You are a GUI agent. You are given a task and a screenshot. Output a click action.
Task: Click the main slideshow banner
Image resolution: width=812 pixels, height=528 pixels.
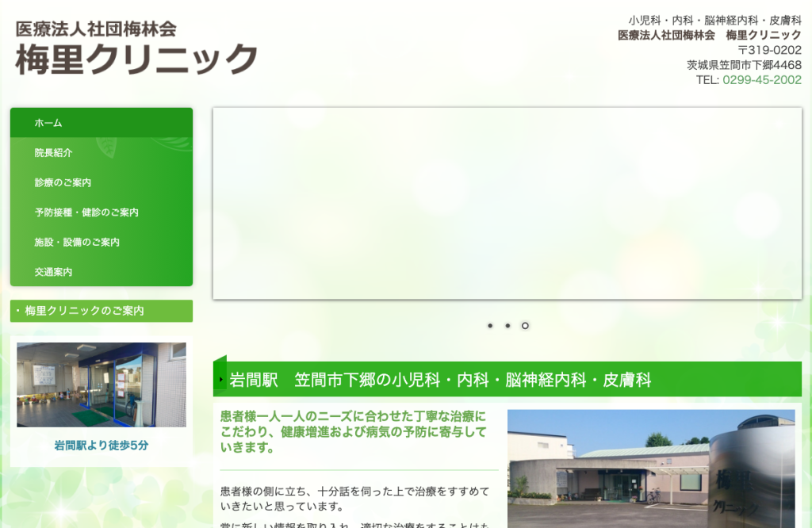(x=507, y=204)
